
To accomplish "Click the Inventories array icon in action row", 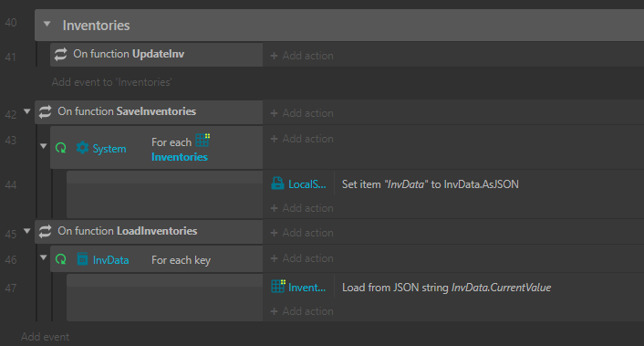I will [x=278, y=286].
